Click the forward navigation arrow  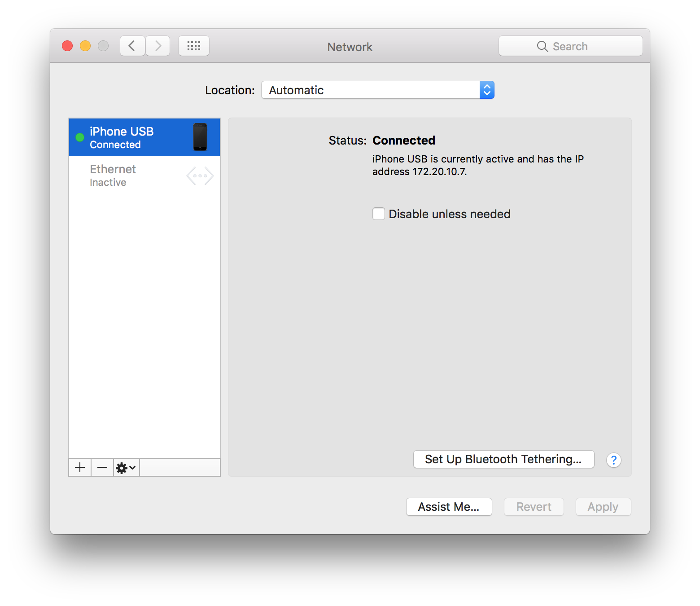click(158, 45)
